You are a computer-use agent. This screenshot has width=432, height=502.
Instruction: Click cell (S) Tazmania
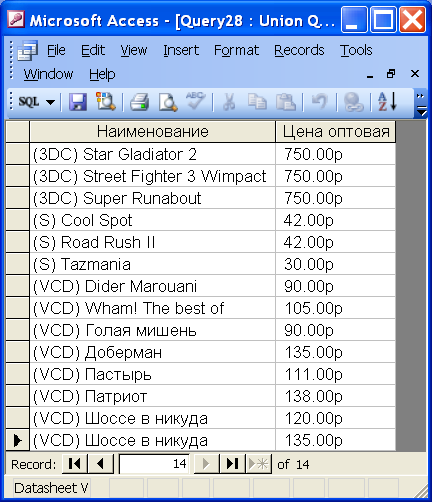coord(153,264)
